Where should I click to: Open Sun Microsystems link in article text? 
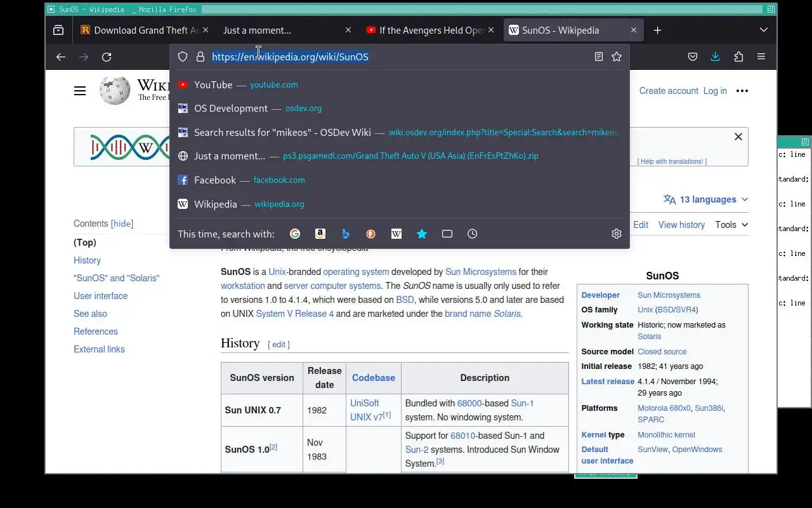coord(481,272)
